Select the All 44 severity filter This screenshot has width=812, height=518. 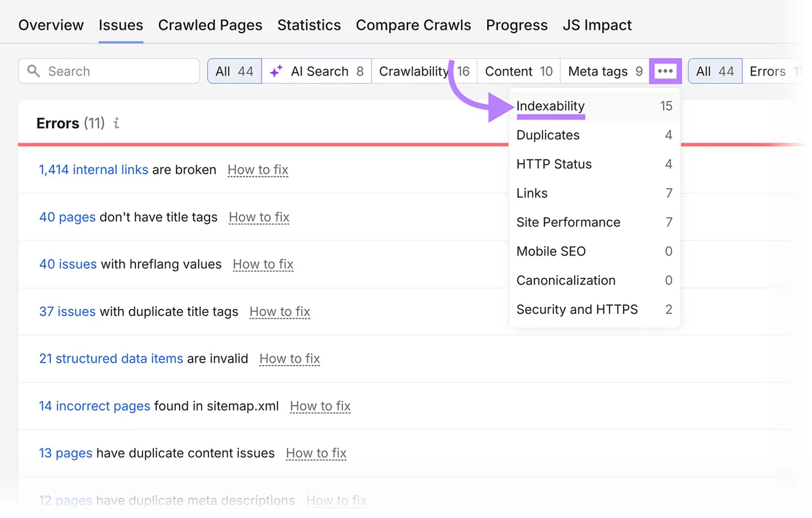(715, 71)
